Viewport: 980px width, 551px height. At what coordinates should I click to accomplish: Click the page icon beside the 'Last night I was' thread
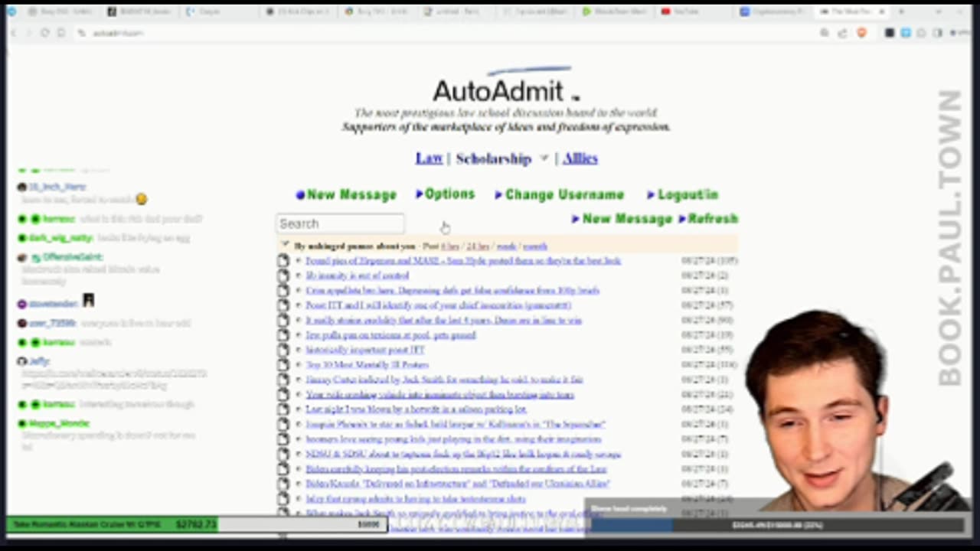283,409
